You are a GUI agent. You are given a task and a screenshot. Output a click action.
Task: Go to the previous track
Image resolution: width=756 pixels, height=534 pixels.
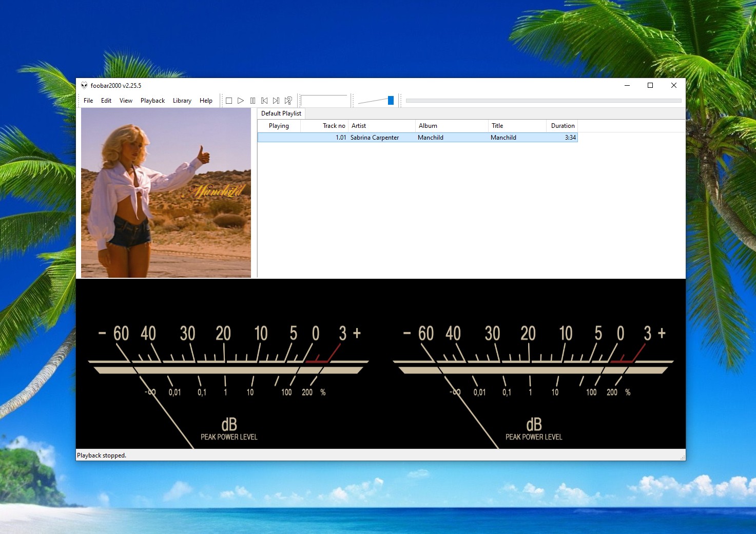click(x=264, y=101)
